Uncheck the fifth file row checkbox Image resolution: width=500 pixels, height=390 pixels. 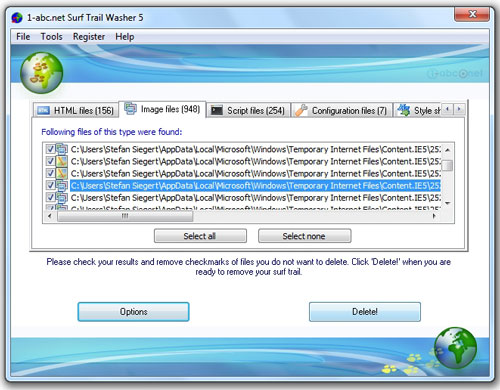[x=50, y=197]
